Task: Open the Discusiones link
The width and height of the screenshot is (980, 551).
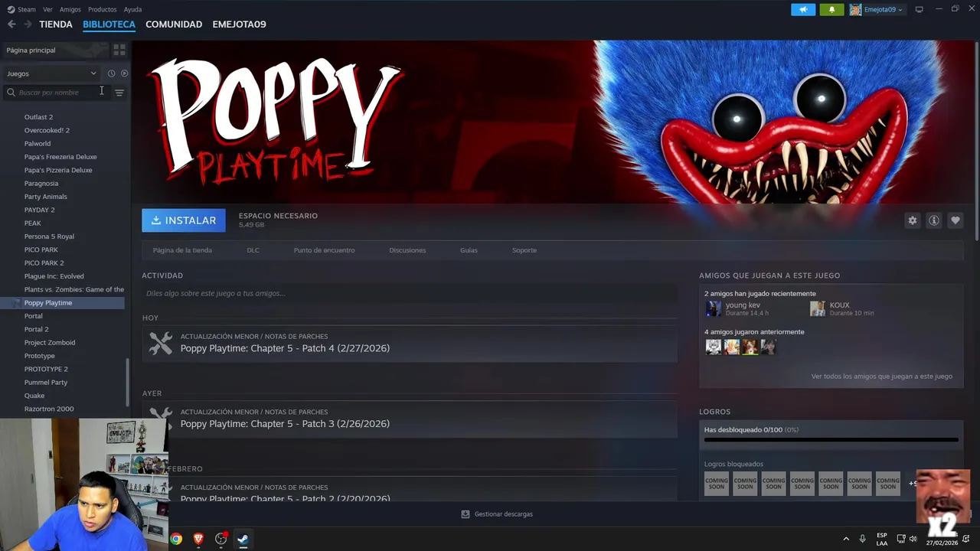Action: [x=407, y=250]
